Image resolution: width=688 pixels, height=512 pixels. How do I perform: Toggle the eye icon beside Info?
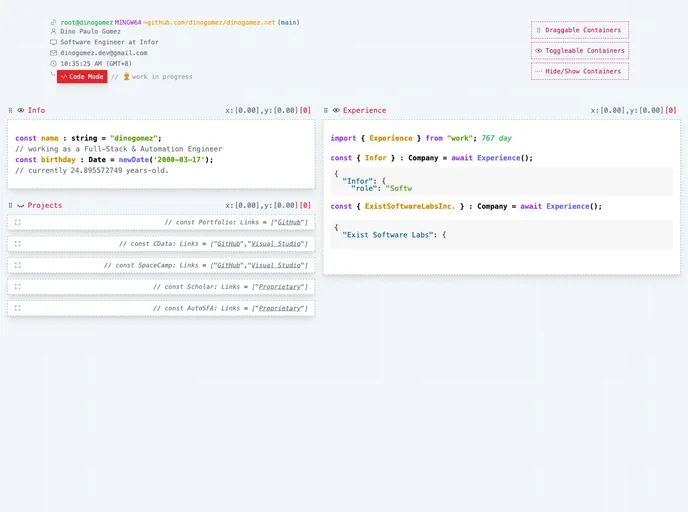[21, 111]
